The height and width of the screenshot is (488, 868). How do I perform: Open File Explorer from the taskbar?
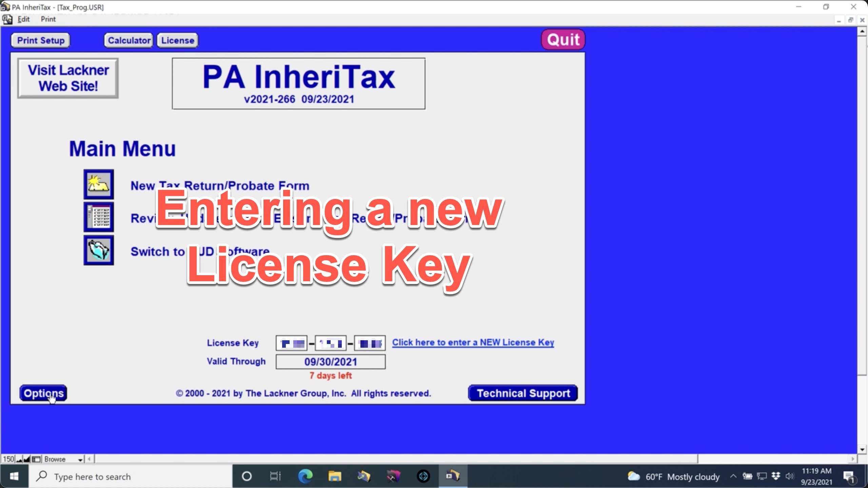334,476
